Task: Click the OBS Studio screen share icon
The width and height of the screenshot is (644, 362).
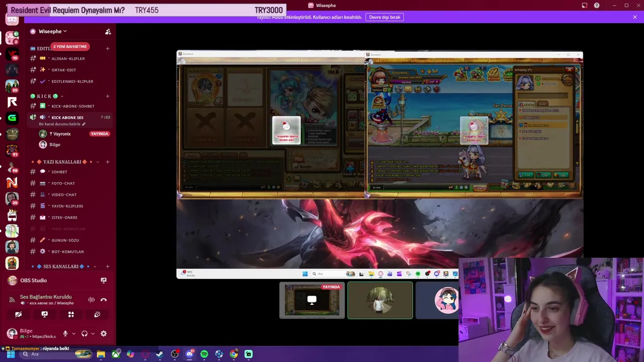Action: (x=104, y=281)
